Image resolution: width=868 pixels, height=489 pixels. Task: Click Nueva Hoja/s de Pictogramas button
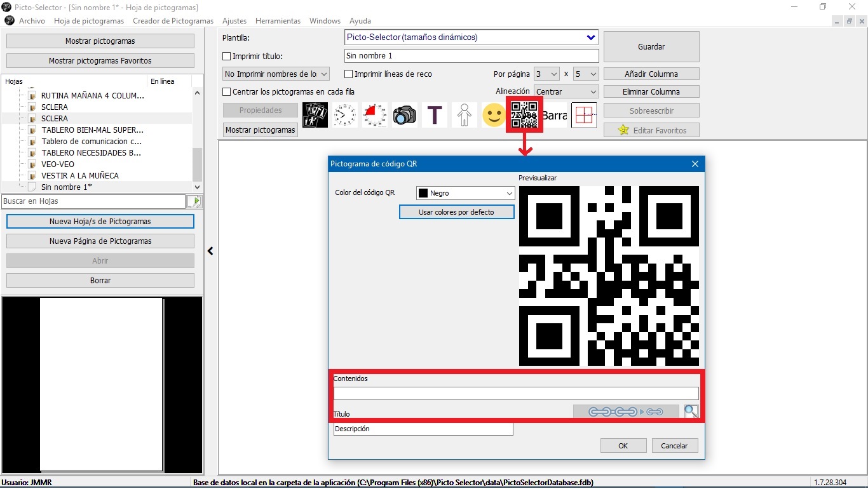pyautogui.click(x=100, y=222)
